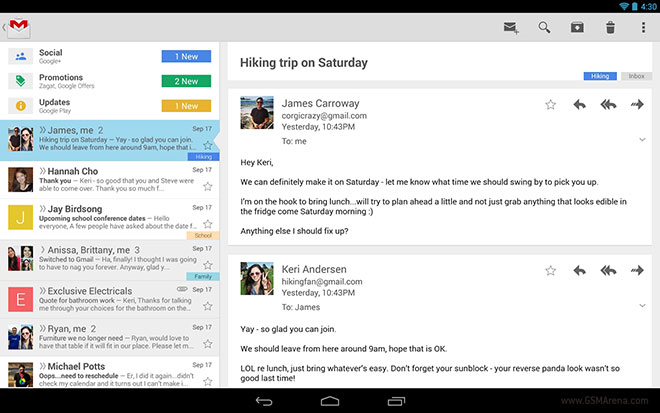Open Switched to Gmail conversation
Image resolution: width=660 pixels, height=413 pixels.
tap(109, 260)
